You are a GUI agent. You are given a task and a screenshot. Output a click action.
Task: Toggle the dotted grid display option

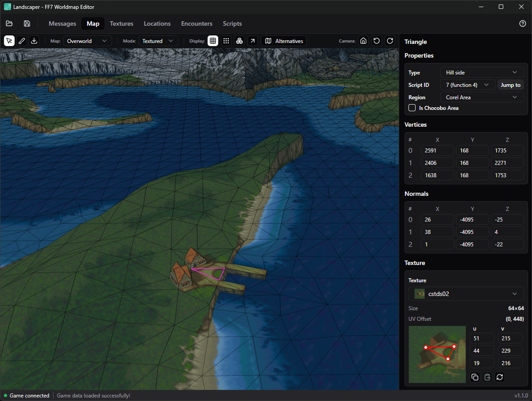(226, 41)
